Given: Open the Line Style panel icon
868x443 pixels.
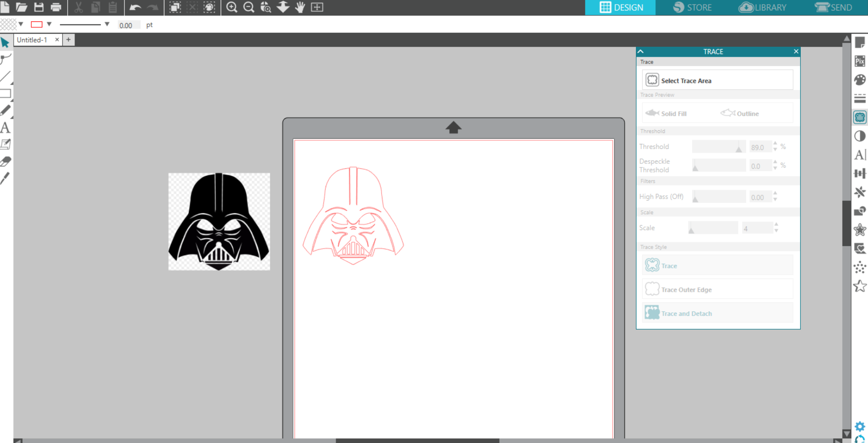Looking at the screenshot, I should tap(860, 98).
